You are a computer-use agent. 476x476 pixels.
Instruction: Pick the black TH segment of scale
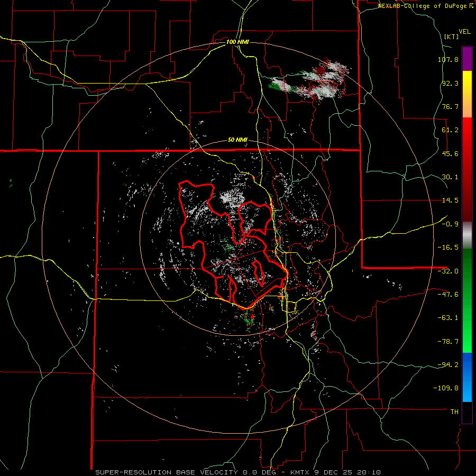point(467,412)
